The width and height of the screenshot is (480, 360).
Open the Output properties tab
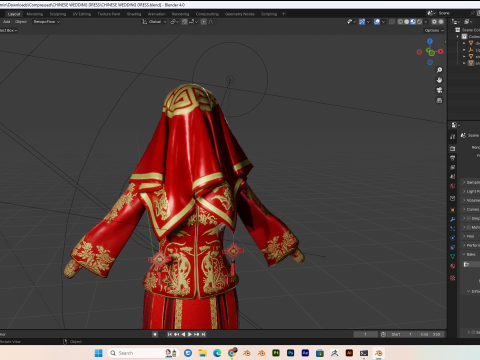tap(452, 158)
